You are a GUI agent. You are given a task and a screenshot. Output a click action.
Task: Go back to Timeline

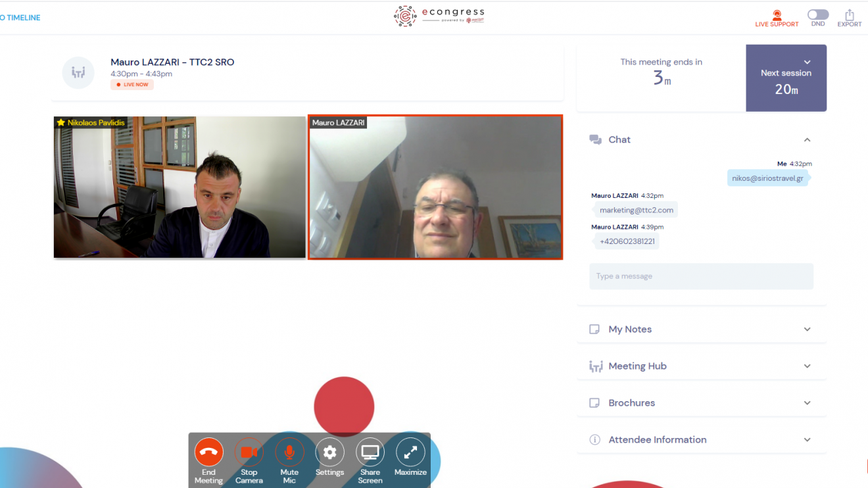coord(20,18)
